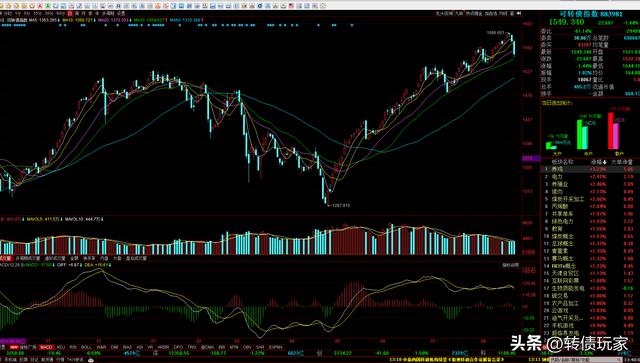
Task: Click the 加自选 button above chart
Action: click(x=491, y=13)
